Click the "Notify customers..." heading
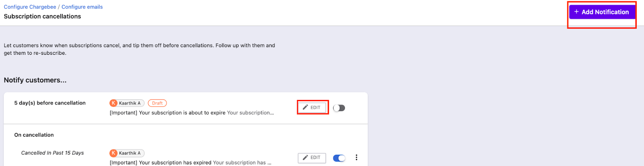This screenshot has height=166, width=644. pyautogui.click(x=35, y=80)
